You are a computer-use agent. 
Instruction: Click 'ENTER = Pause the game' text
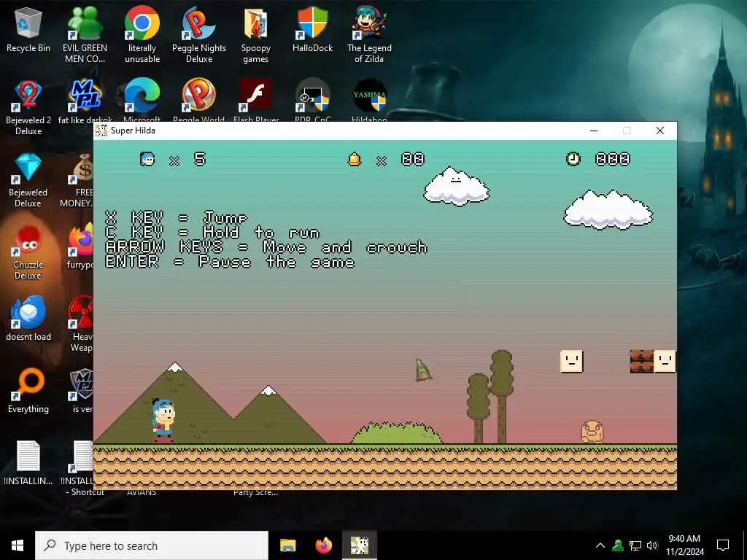230,262
